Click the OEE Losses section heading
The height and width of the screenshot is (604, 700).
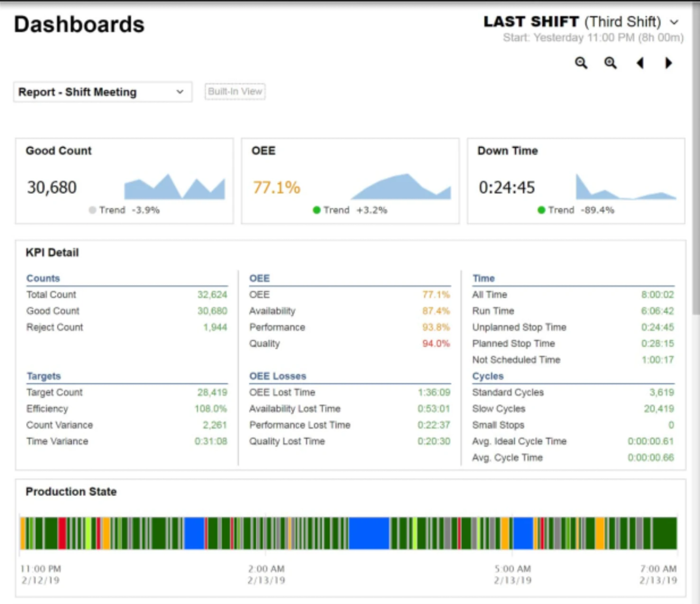(x=278, y=376)
